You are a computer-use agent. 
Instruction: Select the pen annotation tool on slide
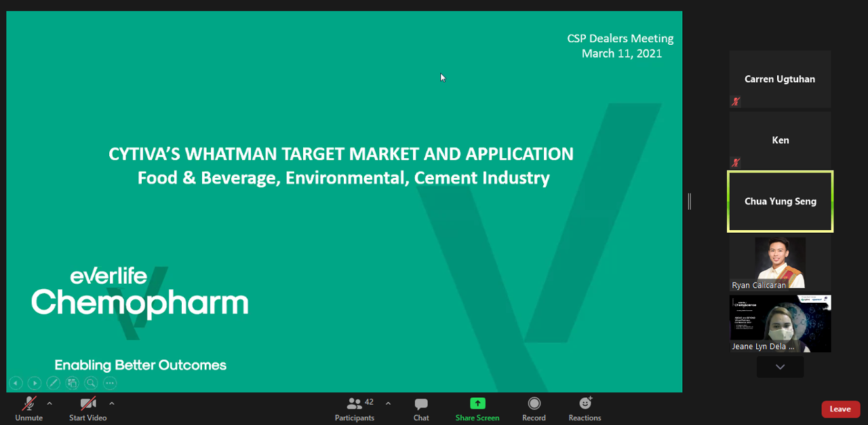pyautogui.click(x=54, y=383)
